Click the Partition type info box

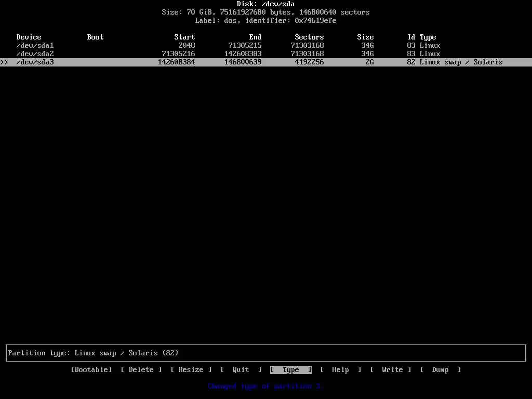[266, 353]
